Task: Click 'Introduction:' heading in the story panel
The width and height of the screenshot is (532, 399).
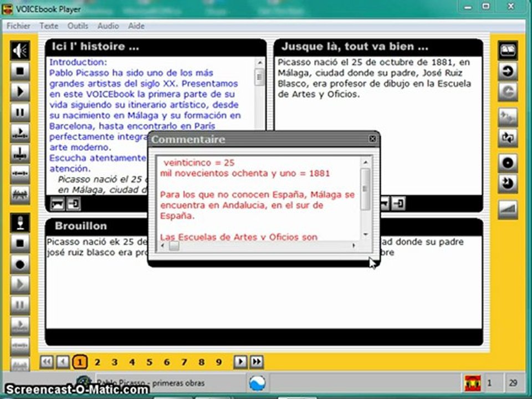Action: coord(78,62)
